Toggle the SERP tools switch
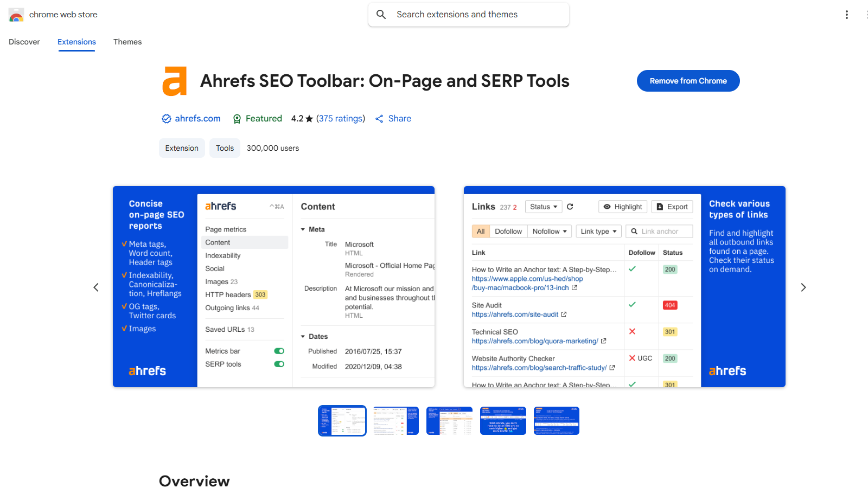Screen dimensions: 868x488 [279, 364]
